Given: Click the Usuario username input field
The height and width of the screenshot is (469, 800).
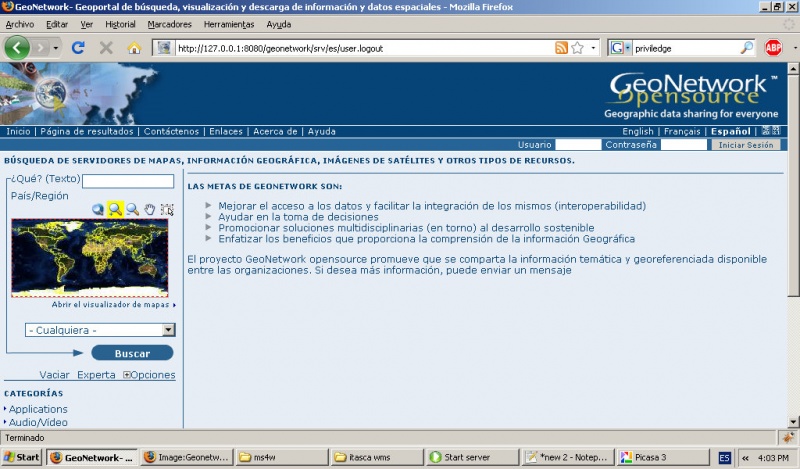Looking at the screenshot, I should 578,145.
